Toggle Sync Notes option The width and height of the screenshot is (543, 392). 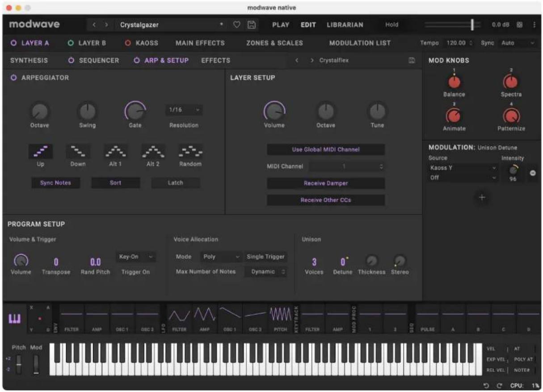pos(55,183)
